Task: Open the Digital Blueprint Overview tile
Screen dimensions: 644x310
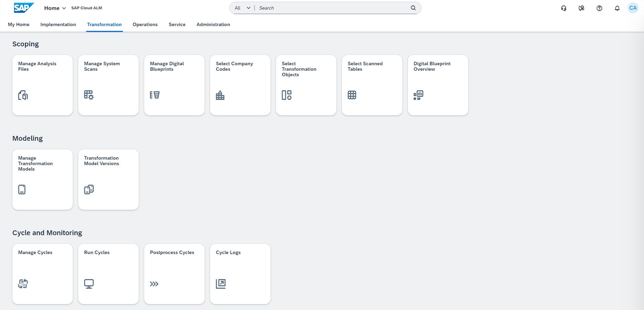Action: pos(438,85)
